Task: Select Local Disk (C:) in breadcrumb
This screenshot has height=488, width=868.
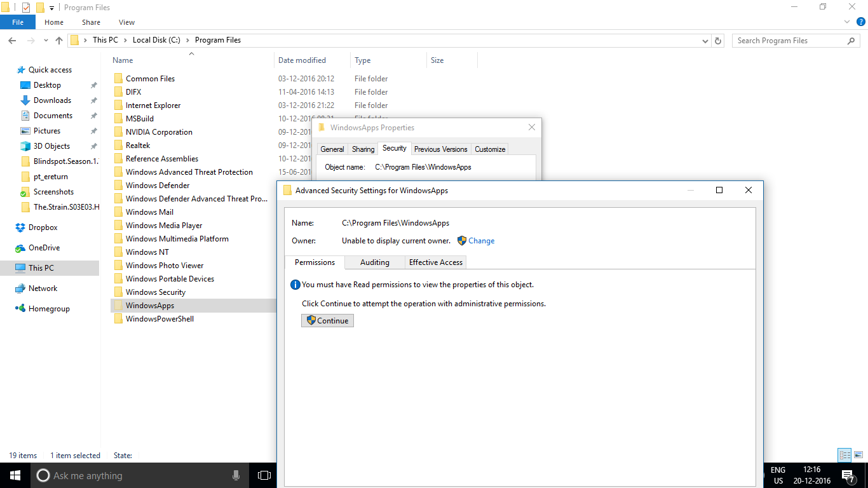Action: click(x=156, y=40)
